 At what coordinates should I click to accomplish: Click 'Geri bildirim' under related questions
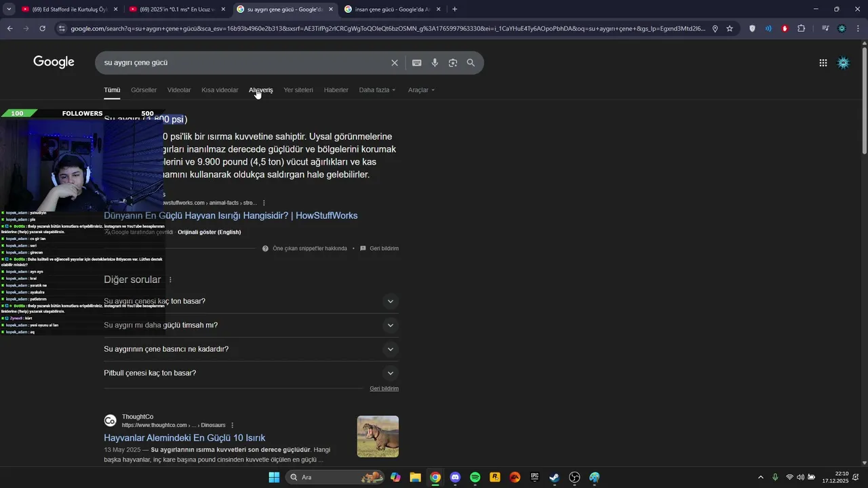384,388
